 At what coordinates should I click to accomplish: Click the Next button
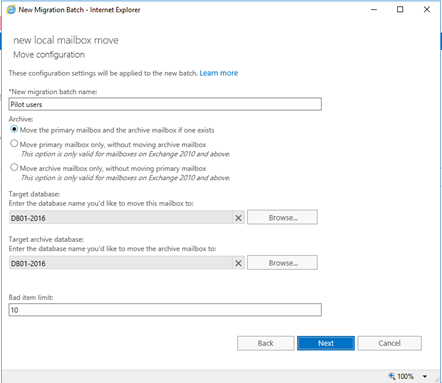point(326,343)
